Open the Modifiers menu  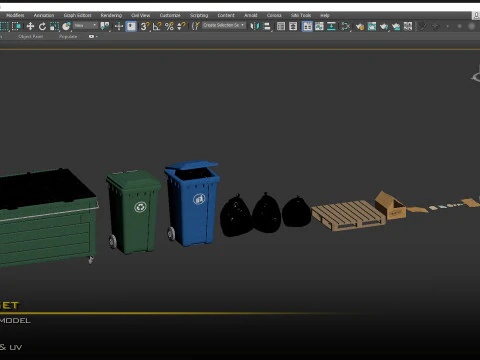click(x=15, y=15)
